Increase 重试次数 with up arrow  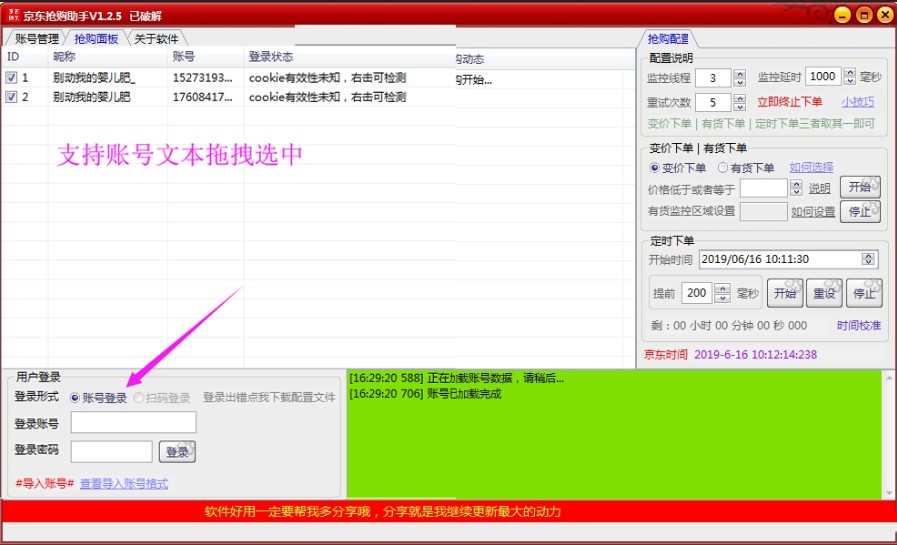tap(740, 98)
